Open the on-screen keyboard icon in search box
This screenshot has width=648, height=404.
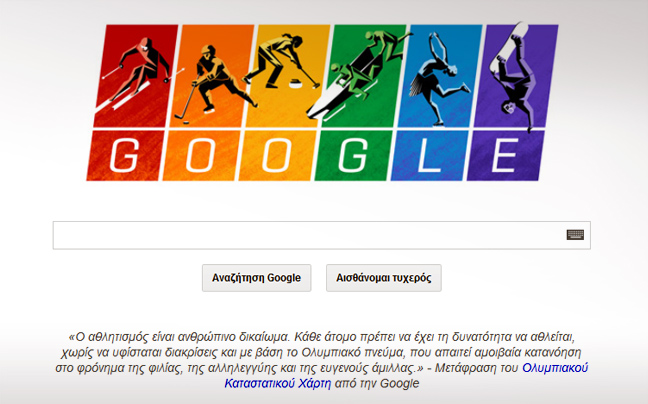pos(575,235)
